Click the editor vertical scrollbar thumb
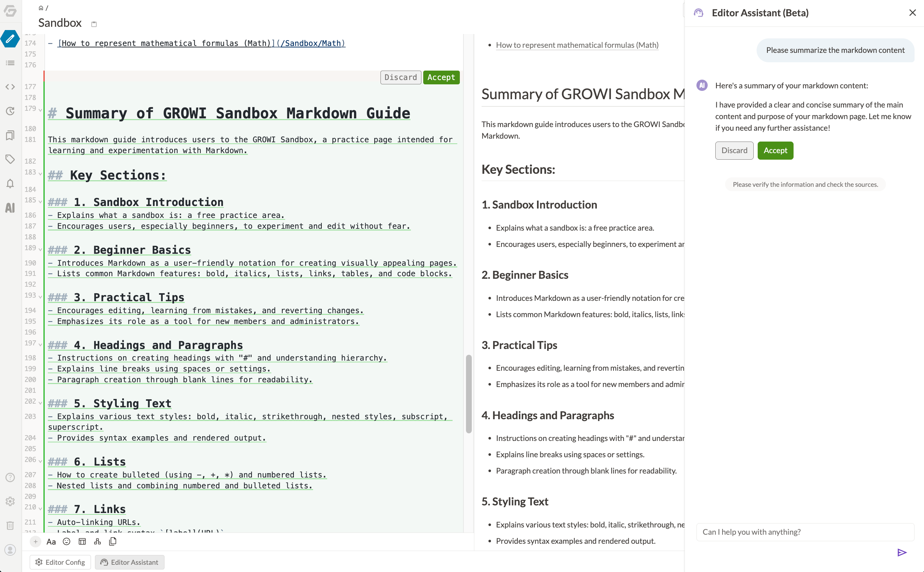 pos(469,394)
